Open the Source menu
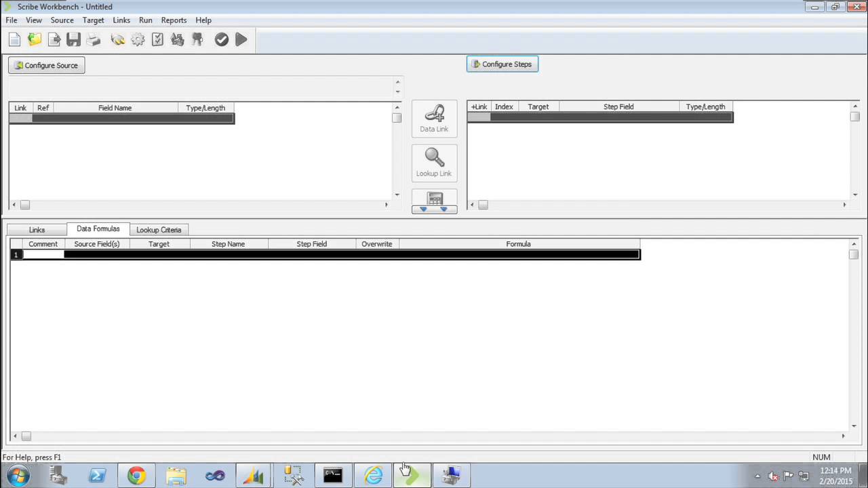 (x=62, y=20)
